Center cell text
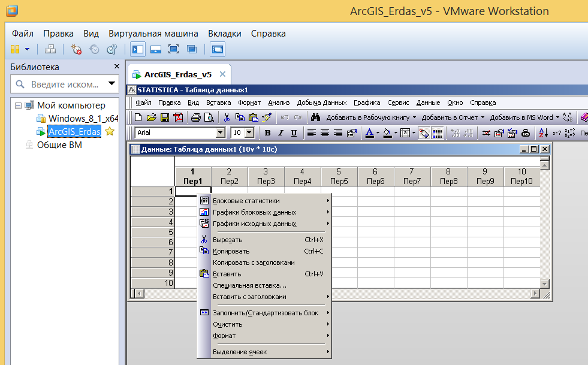The image size is (588, 365). 325,133
